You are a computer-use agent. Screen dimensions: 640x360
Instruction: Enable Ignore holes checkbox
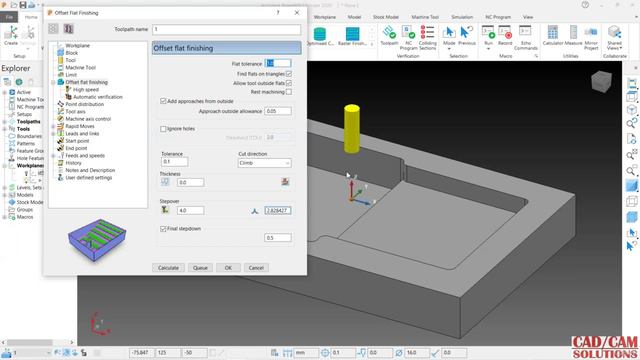click(x=163, y=129)
